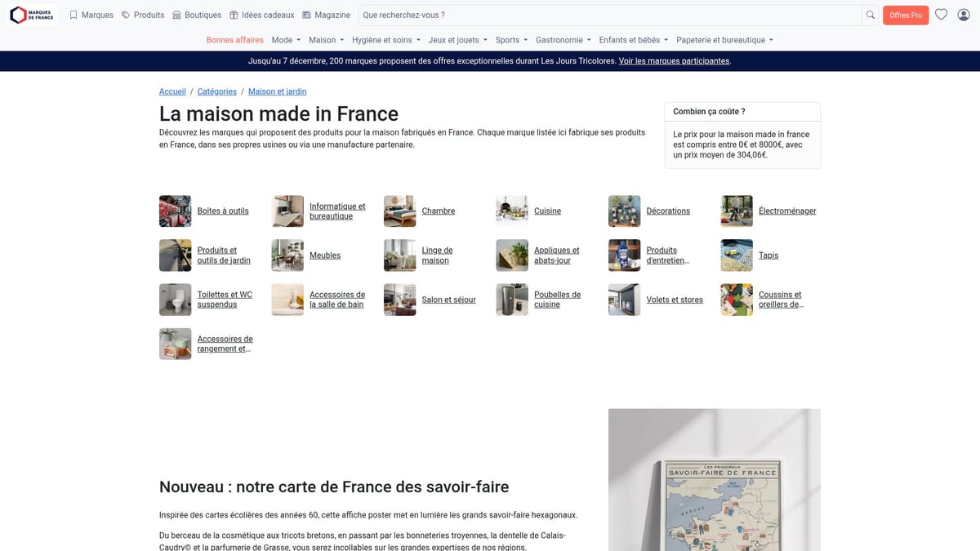Viewport: 980px width, 551px height.
Task: Click the Électroménager category thumbnail
Action: coord(737,211)
